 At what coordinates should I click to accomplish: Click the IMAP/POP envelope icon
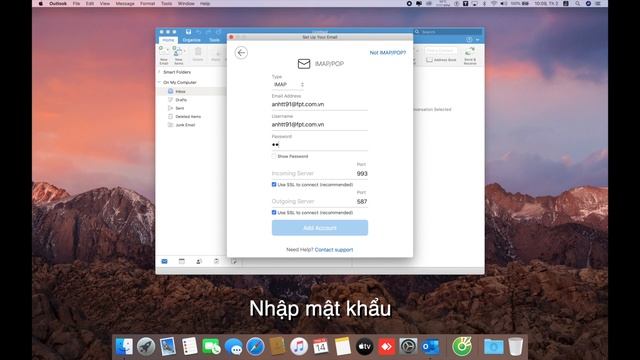(x=304, y=64)
